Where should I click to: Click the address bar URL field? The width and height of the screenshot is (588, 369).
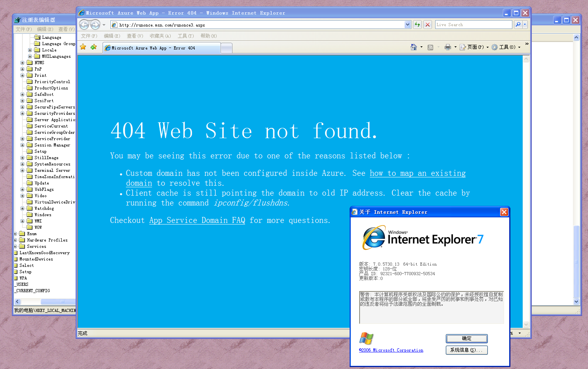click(x=258, y=25)
